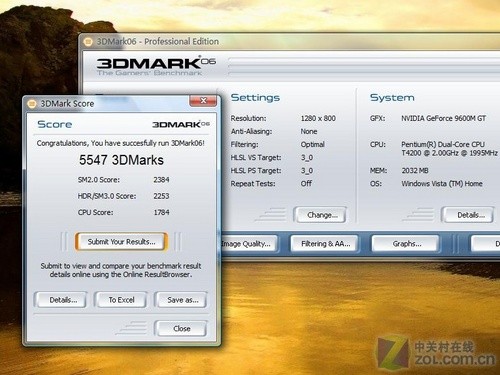The width and height of the screenshot is (500, 375).
Task: Open the Graphs button
Action: click(x=406, y=244)
